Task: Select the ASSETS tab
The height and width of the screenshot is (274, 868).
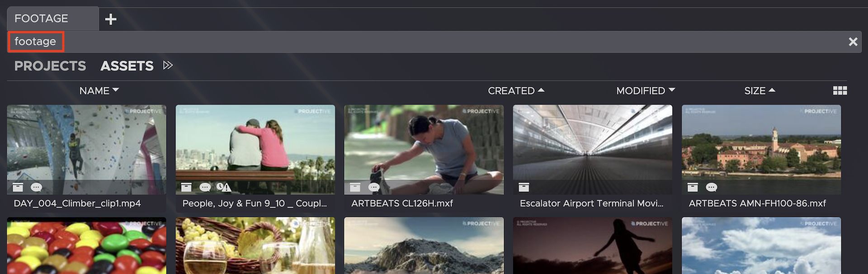Action: tap(127, 66)
